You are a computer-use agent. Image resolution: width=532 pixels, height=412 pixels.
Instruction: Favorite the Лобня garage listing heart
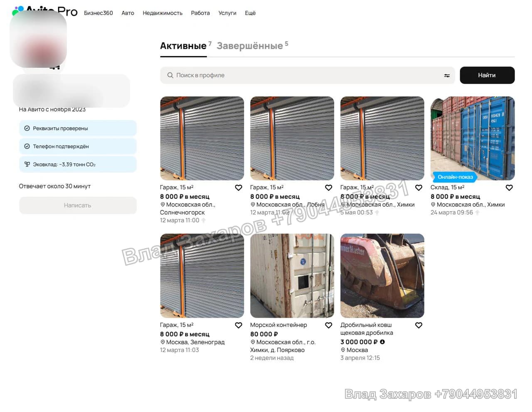[x=329, y=188]
